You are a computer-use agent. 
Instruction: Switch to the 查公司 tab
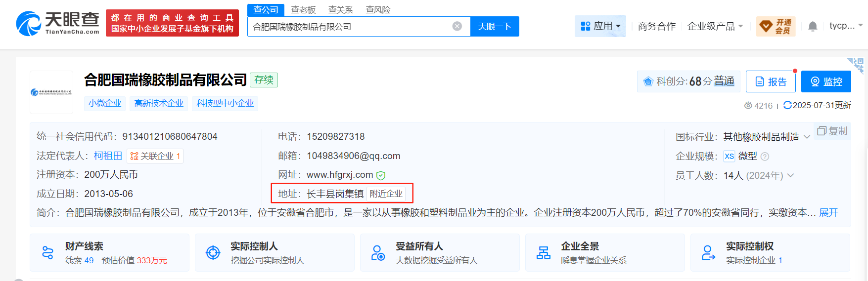(x=266, y=10)
